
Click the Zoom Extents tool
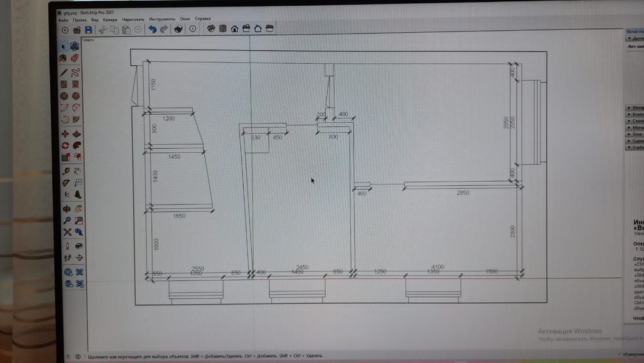point(66,232)
